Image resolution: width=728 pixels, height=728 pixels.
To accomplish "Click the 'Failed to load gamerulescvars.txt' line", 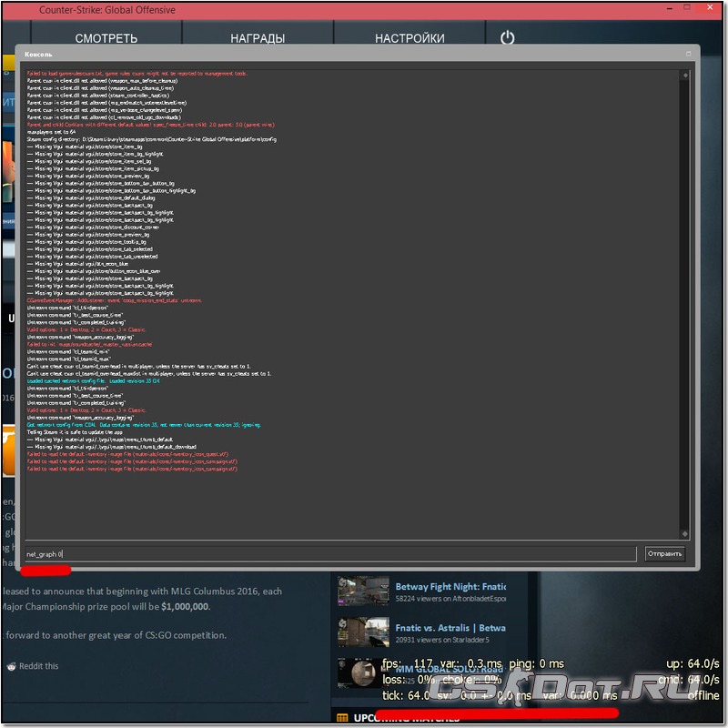I will pos(137,74).
